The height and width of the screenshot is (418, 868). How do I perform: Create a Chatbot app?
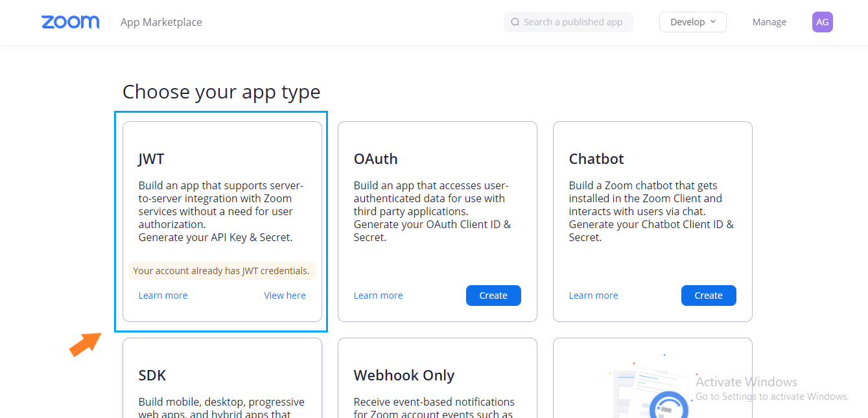coord(709,296)
